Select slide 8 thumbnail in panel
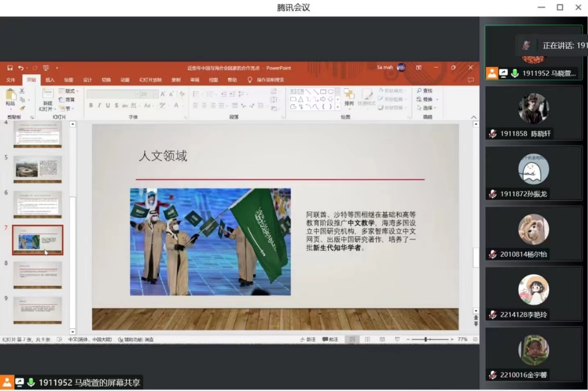This screenshot has height=391, width=588. (x=37, y=274)
